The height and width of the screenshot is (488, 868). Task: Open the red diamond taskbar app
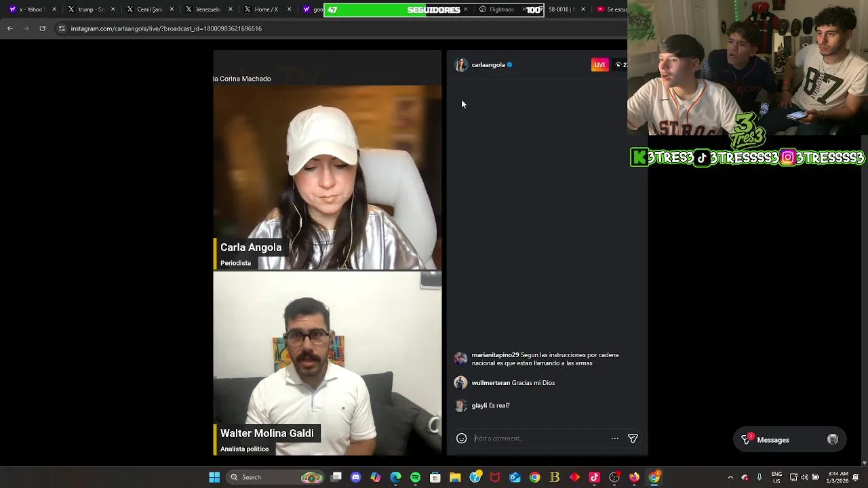pyautogui.click(x=574, y=477)
